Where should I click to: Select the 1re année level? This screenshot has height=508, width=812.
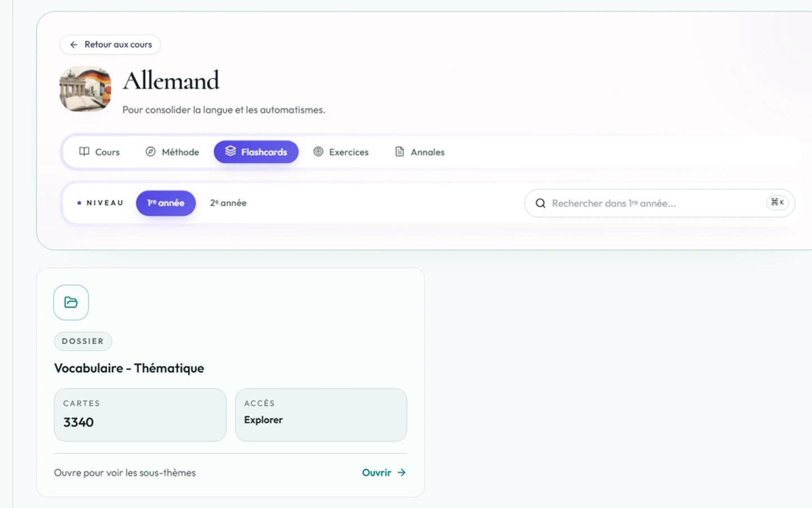[x=166, y=203]
